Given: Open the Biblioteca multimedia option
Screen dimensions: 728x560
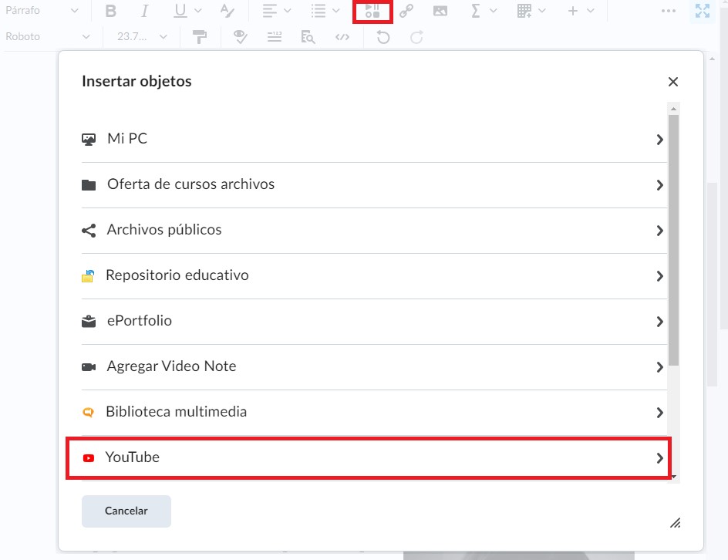Looking at the screenshot, I should coord(373,412).
